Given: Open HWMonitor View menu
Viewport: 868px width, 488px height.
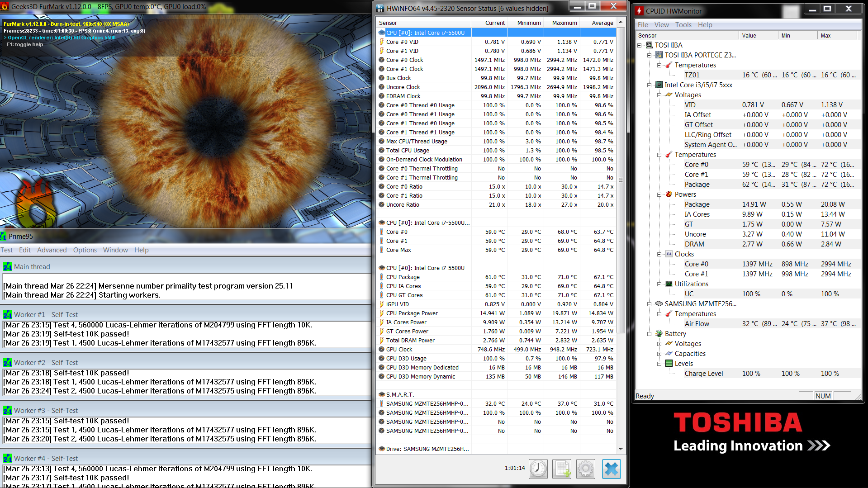Looking at the screenshot, I should [661, 25].
